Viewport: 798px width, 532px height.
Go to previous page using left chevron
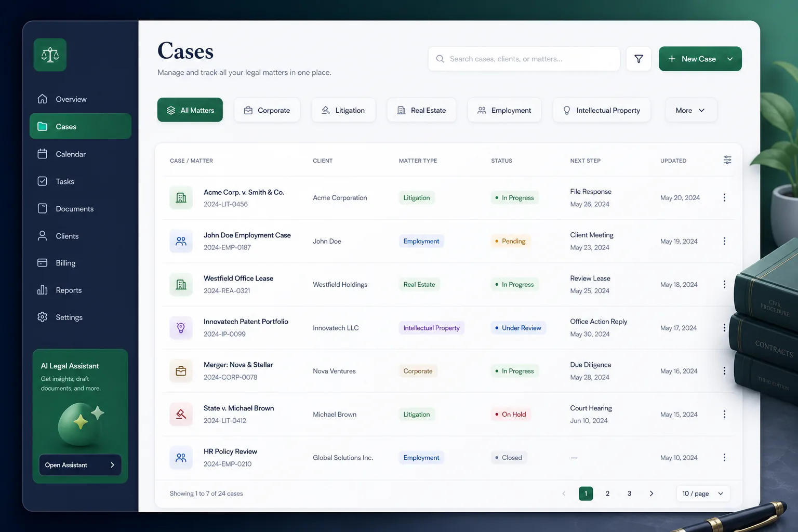(x=564, y=494)
